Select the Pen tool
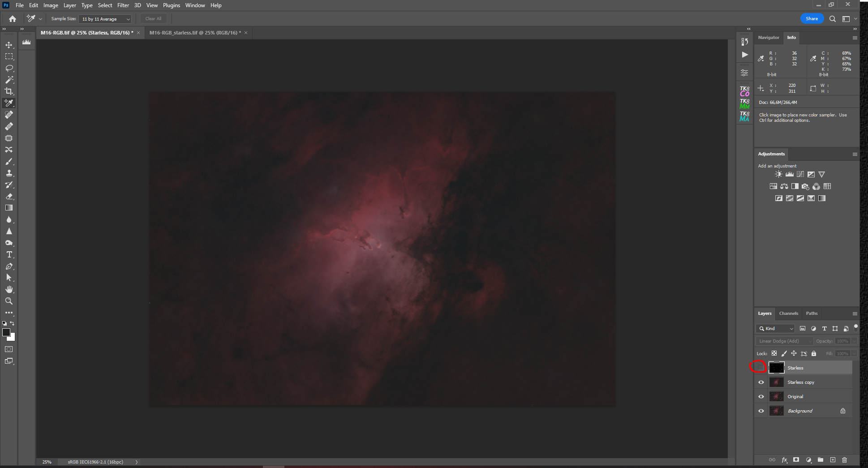Viewport: 868px width, 468px height. [x=9, y=266]
